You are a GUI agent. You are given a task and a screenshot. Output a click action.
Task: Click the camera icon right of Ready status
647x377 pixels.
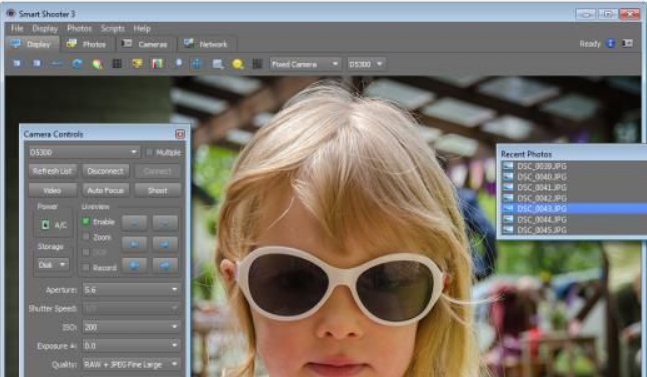[x=628, y=43]
